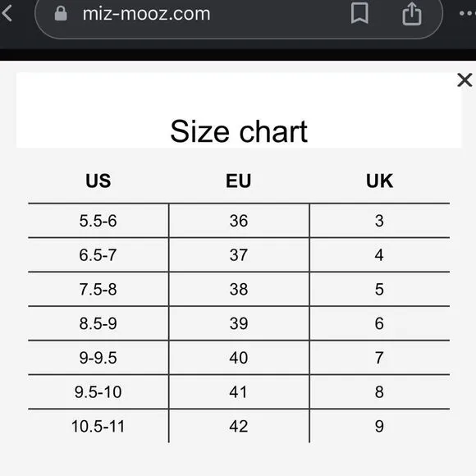This screenshot has width=476, height=476.
Task: Select US size 10.5-11 cell
Action: [x=98, y=427]
